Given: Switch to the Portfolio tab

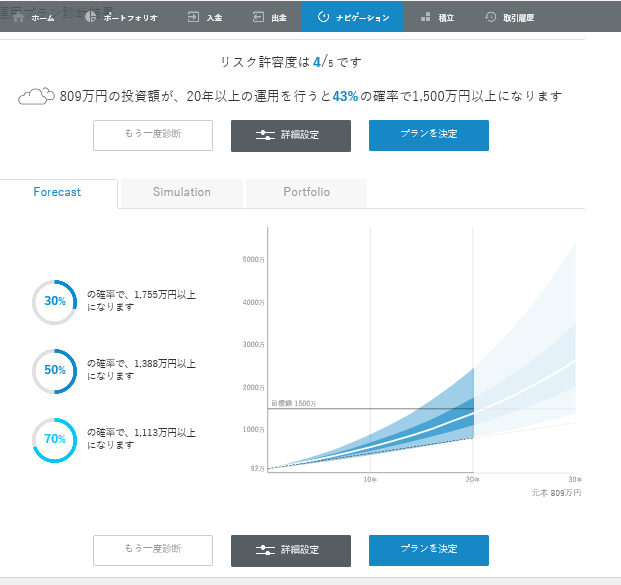Looking at the screenshot, I should pyautogui.click(x=307, y=192).
